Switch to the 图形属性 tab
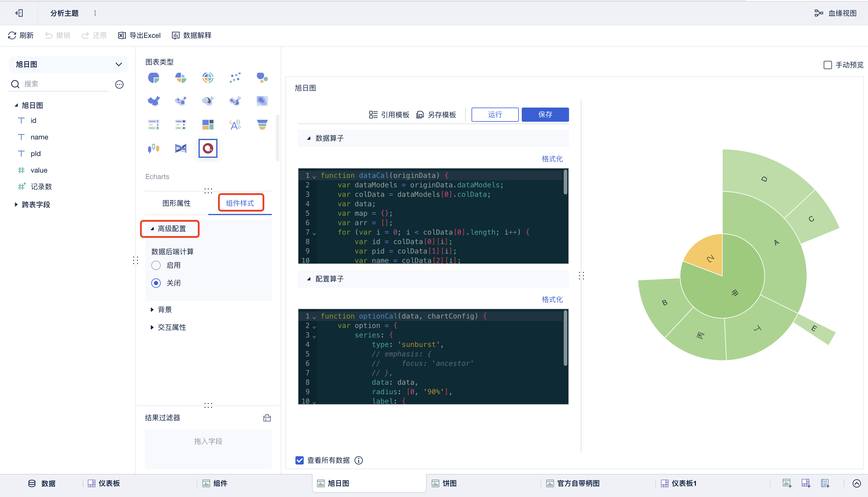868x497 pixels. (176, 203)
